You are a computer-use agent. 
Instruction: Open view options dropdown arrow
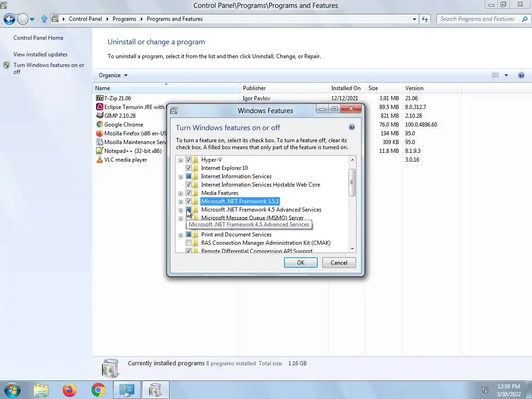click(506, 75)
